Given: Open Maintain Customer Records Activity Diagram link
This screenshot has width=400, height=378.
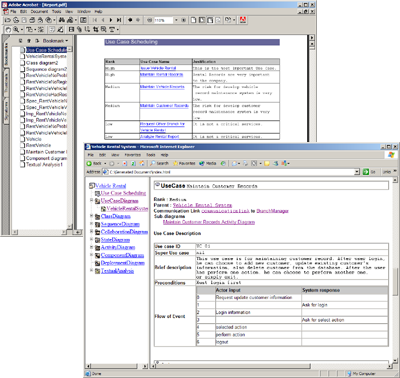Looking at the screenshot, I should [209, 222].
